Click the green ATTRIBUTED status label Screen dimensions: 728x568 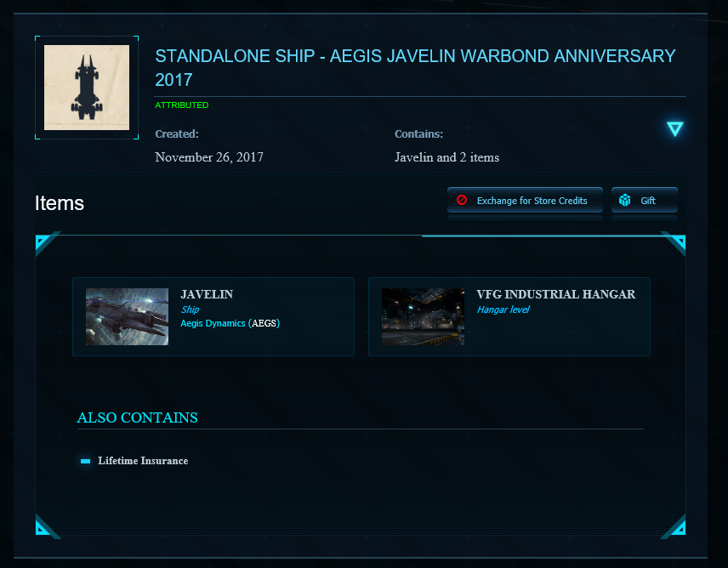click(x=181, y=105)
